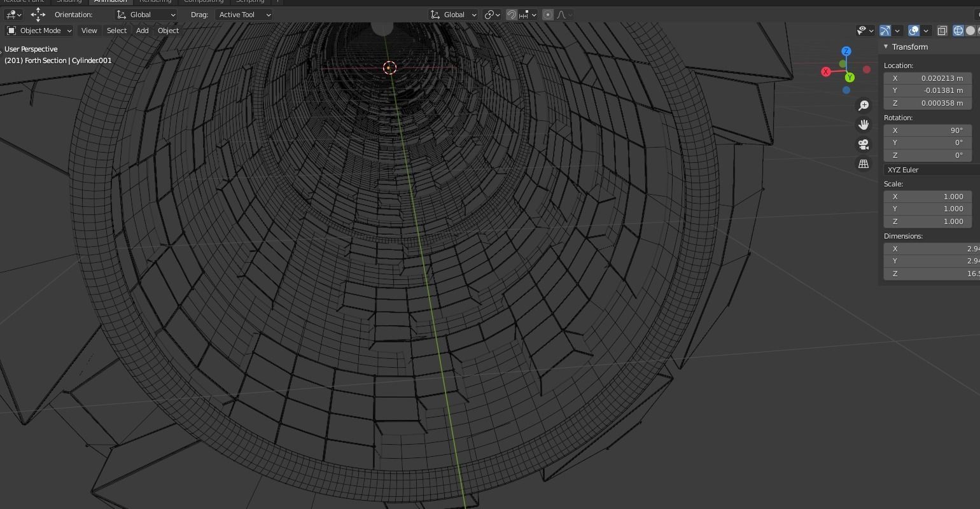Click the dim green negative Y gizmo ball

(843, 64)
